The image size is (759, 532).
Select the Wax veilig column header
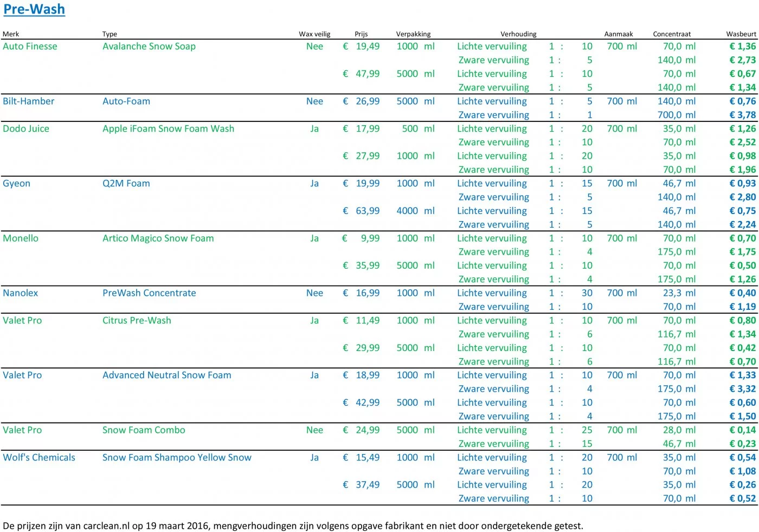[x=314, y=34]
